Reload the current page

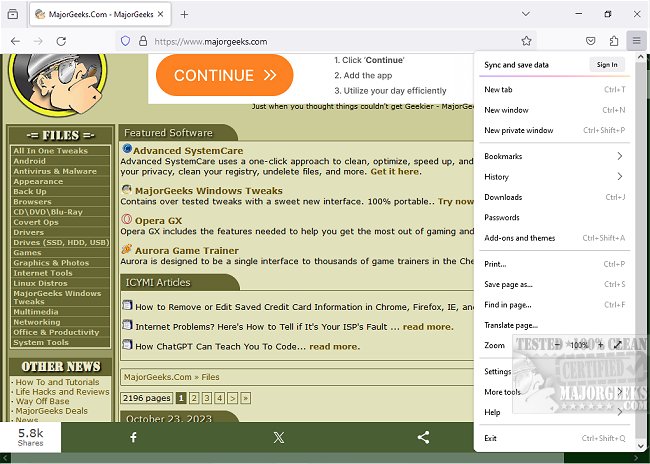point(61,41)
